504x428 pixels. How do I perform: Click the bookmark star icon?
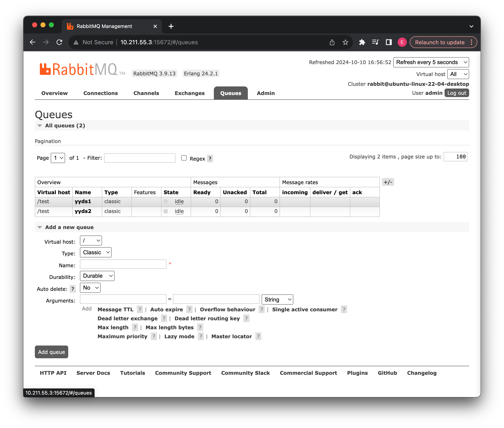point(345,42)
